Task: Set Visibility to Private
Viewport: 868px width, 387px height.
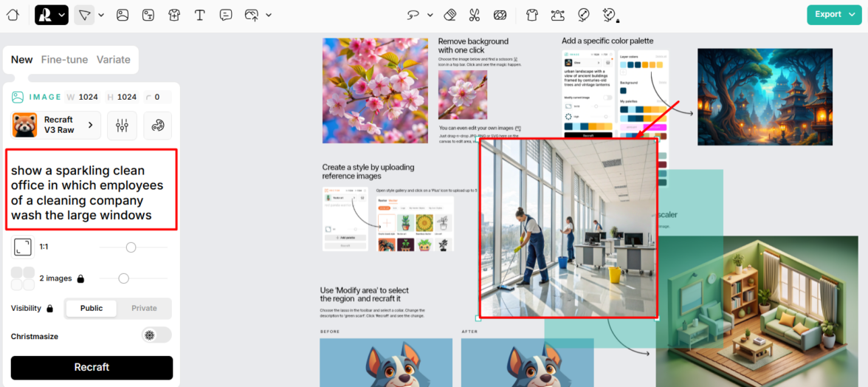Action: click(144, 308)
